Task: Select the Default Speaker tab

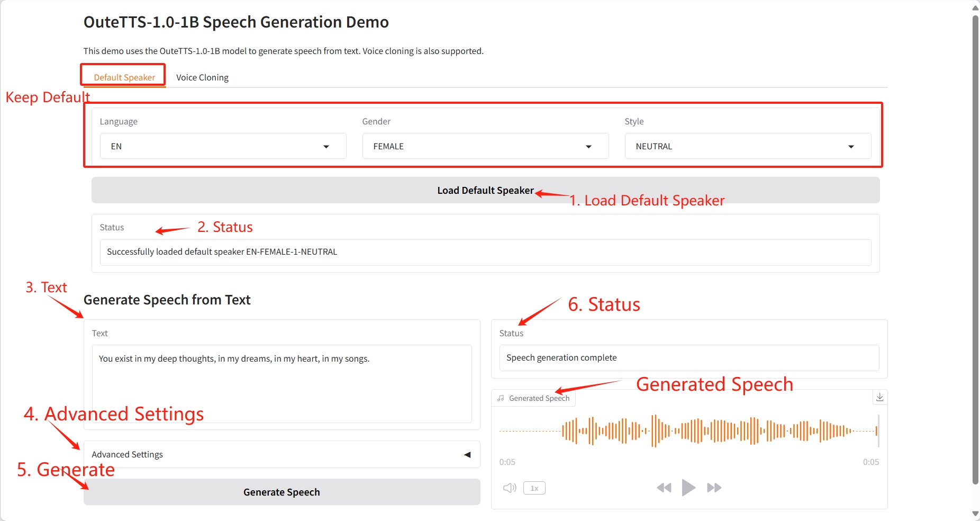Action: tap(124, 77)
